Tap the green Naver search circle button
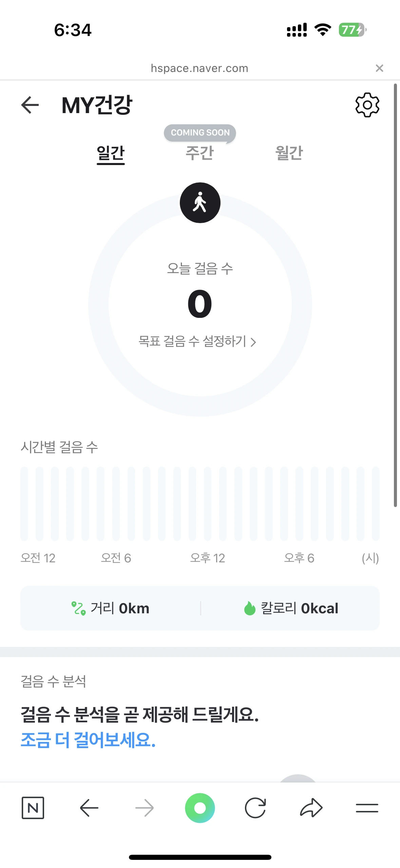Viewport: 400px width, 868px height. point(200,808)
